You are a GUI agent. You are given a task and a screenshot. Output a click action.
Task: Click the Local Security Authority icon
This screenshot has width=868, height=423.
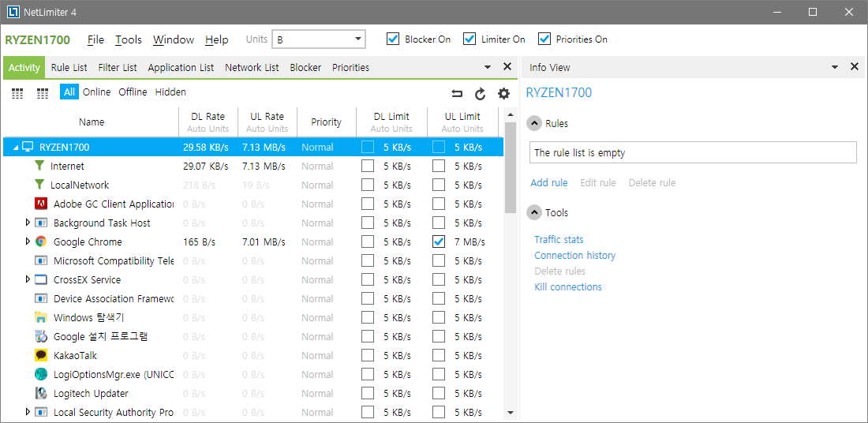pos(40,412)
